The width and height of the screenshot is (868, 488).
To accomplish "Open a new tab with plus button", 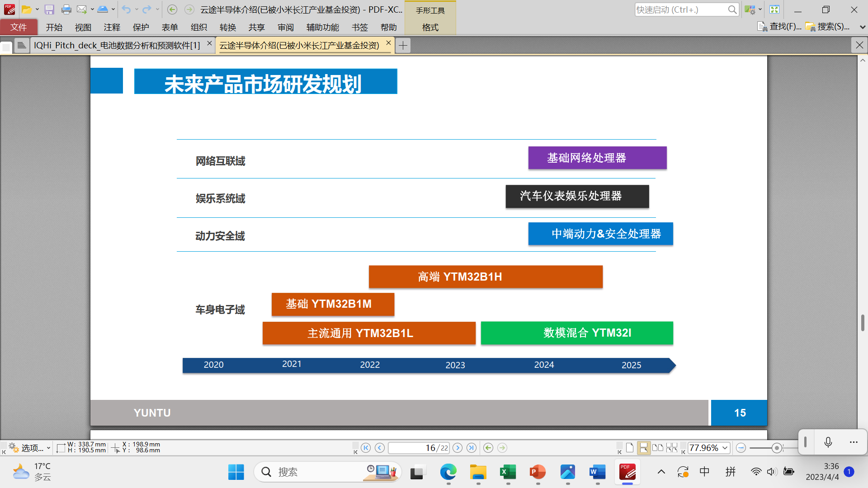I will tap(403, 45).
